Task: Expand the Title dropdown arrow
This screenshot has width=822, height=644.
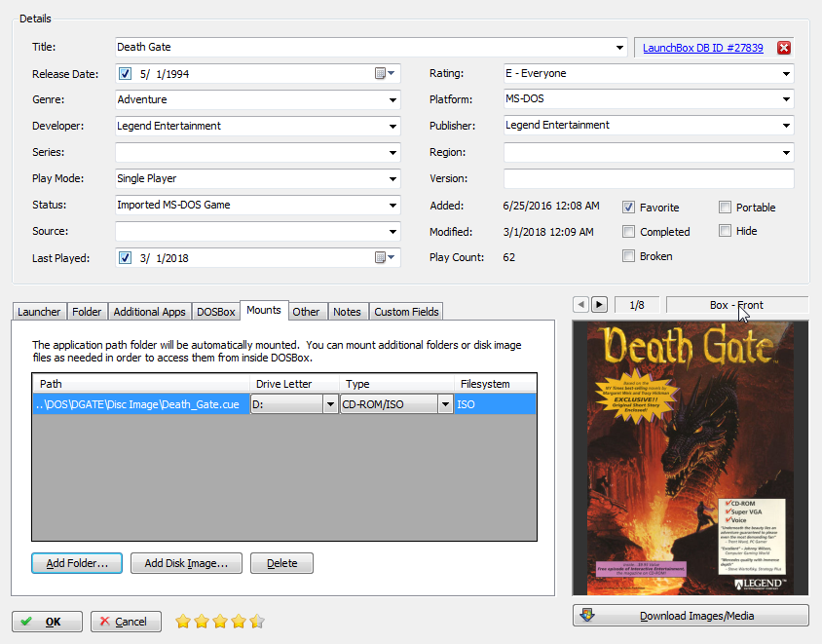Action: [x=619, y=47]
